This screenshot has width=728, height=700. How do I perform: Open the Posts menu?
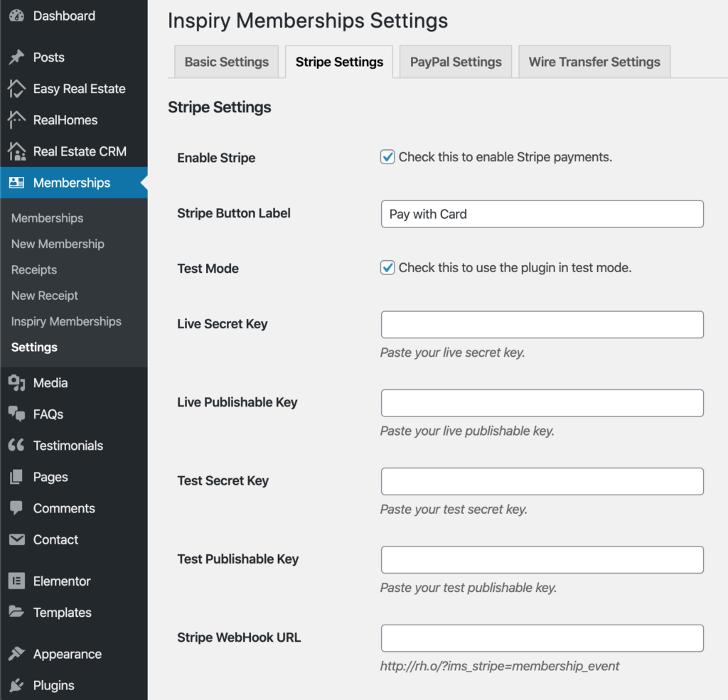[x=74, y=57]
